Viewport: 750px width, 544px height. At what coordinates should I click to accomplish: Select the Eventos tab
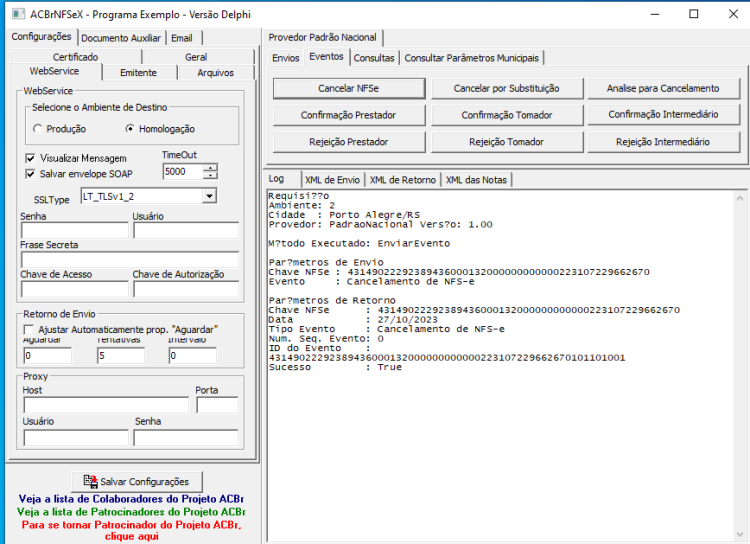point(326,56)
